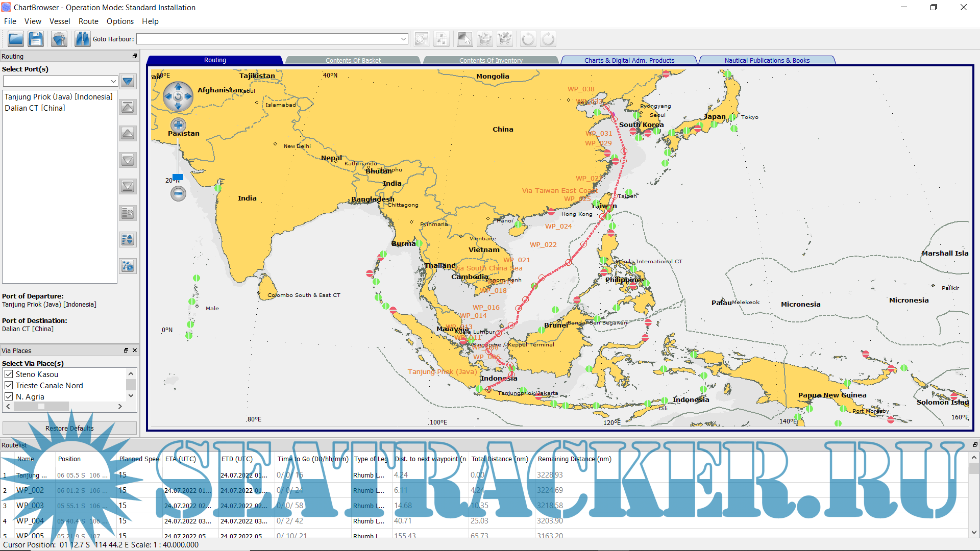Click the calculate route settings icon
Viewport: 980px width, 551px height.
coord(128,266)
